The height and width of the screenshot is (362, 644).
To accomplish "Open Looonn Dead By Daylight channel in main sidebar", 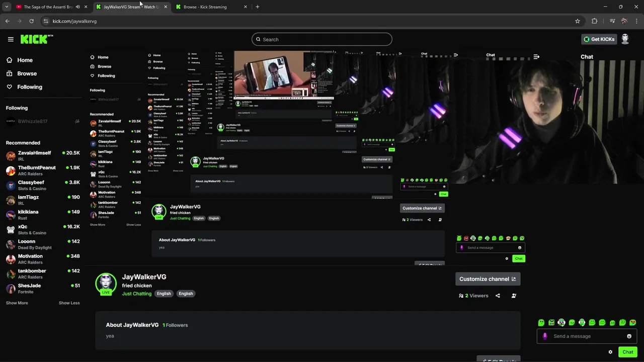I will tap(43, 244).
